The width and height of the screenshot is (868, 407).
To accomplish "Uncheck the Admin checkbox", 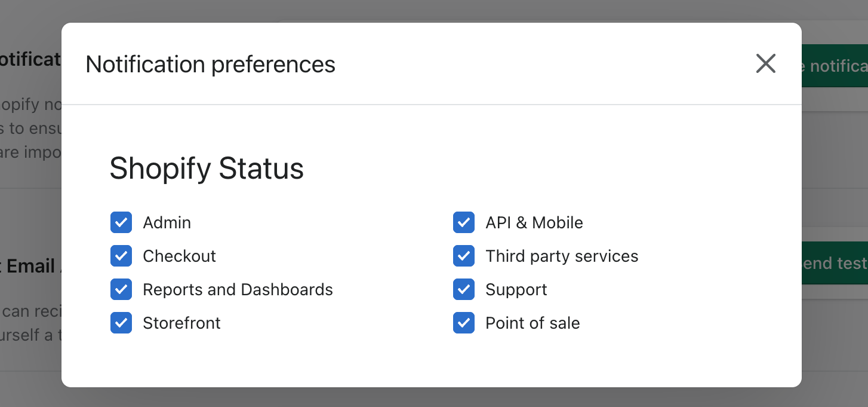I will (121, 222).
